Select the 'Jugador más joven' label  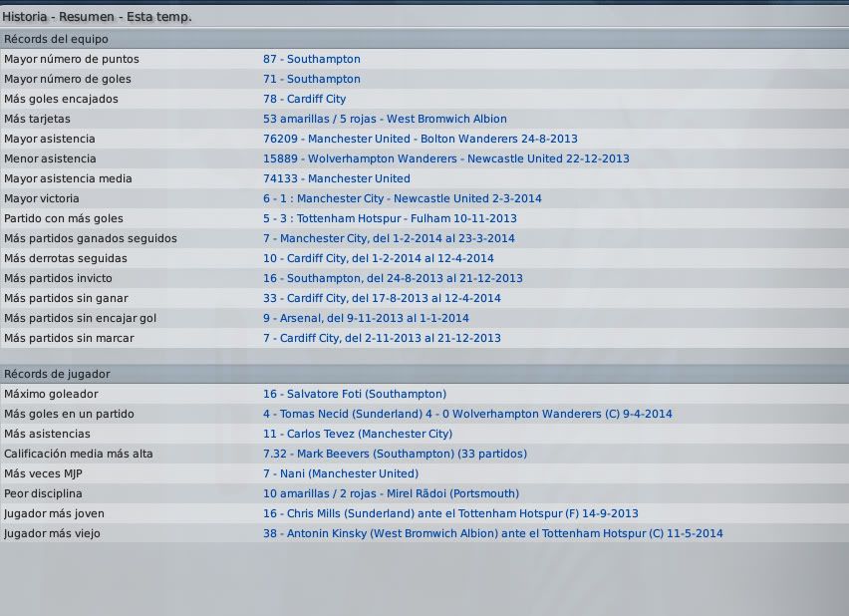coord(54,514)
